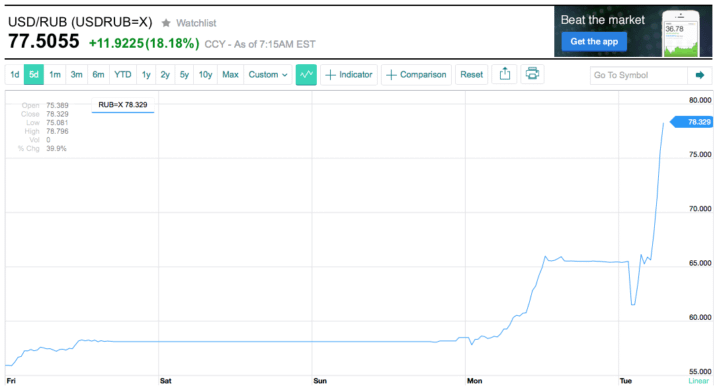Focus the Go To Symbol field
721x390 pixels.
coord(639,75)
